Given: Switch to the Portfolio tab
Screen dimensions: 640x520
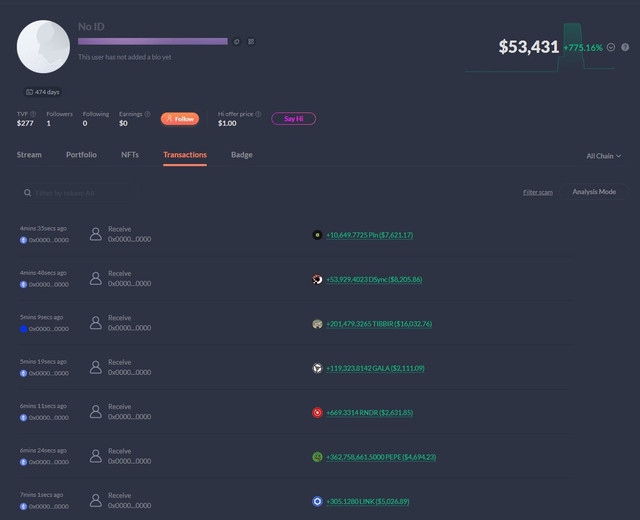Looking at the screenshot, I should [81, 155].
